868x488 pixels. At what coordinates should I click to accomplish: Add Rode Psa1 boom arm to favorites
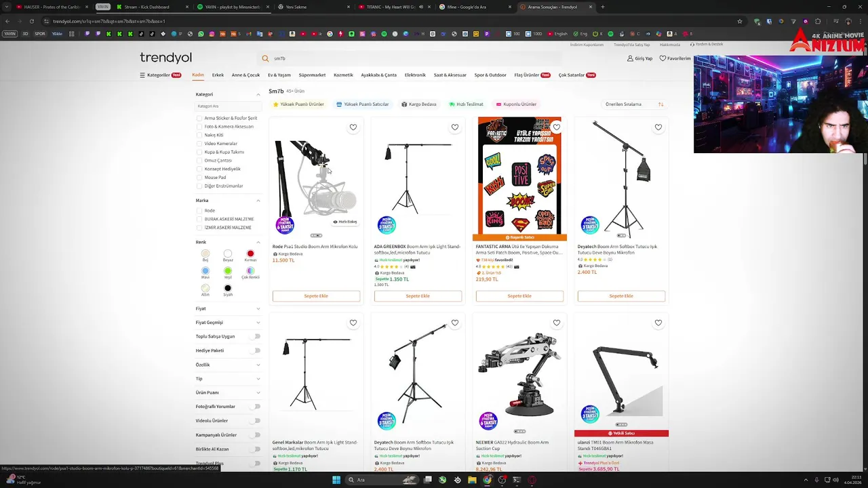(x=353, y=127)
